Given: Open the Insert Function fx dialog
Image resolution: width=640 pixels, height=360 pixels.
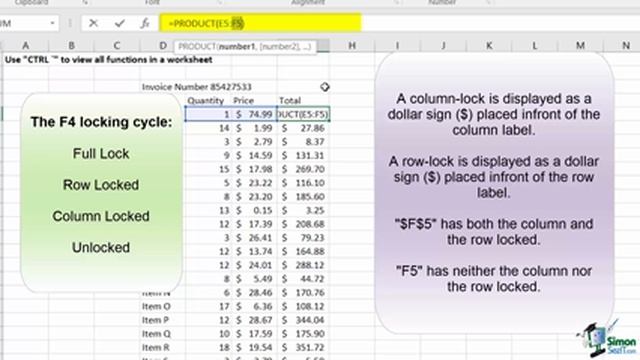Looking at the screenshot, I should click(145, 24).
